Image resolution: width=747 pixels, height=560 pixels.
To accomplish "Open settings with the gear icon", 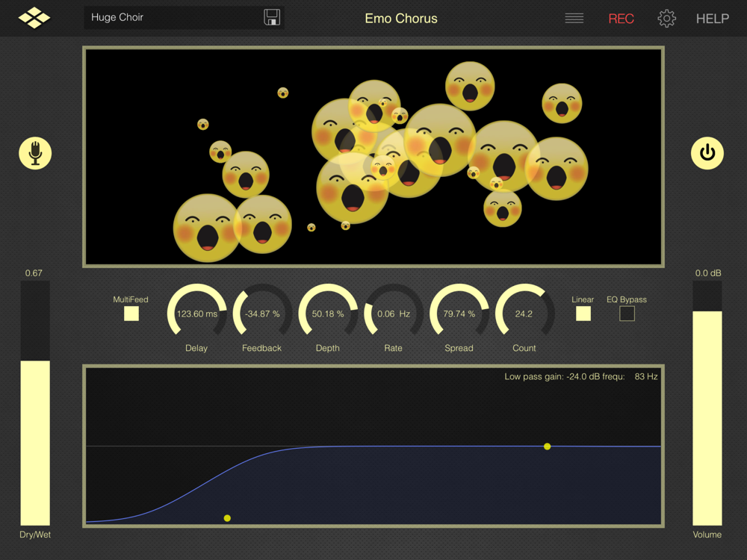I will pyautogui.click(x=666, y=19).
